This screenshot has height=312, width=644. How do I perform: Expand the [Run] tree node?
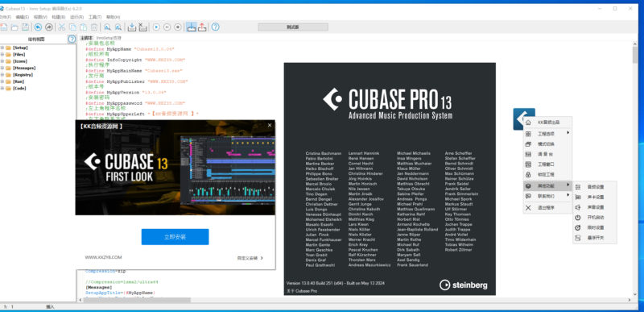(2, 81)
